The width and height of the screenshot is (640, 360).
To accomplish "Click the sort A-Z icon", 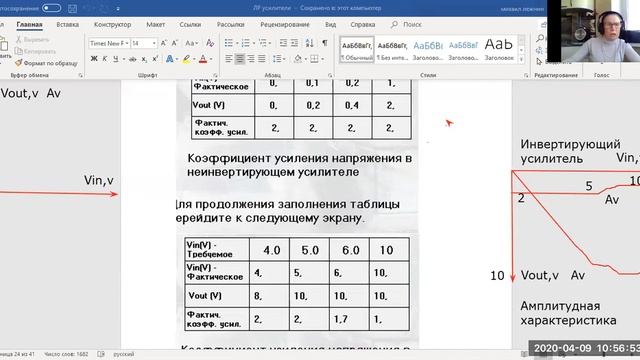I will point(309,43).
